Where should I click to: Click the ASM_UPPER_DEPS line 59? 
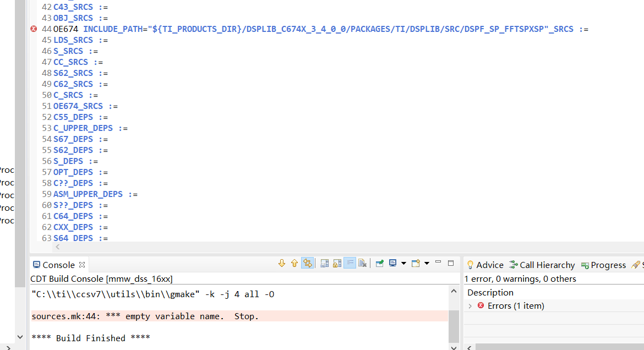click(95, 194)
